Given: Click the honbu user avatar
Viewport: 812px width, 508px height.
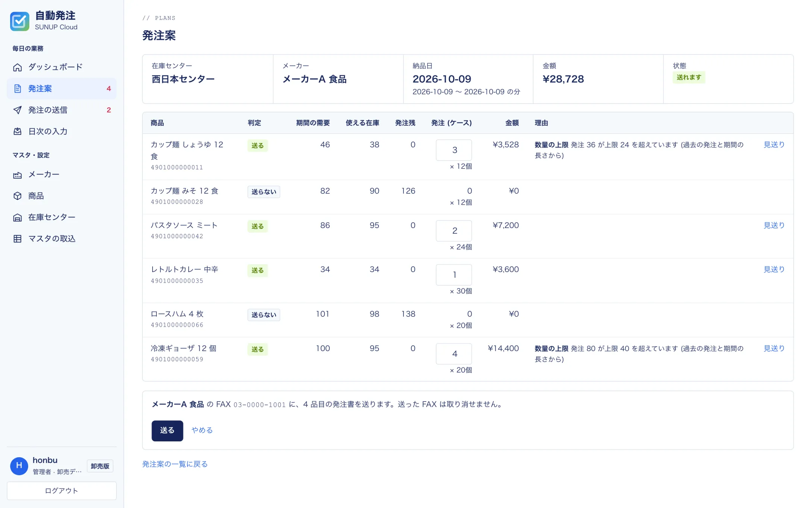Looking at the screenshot, I should coord(19,466).
